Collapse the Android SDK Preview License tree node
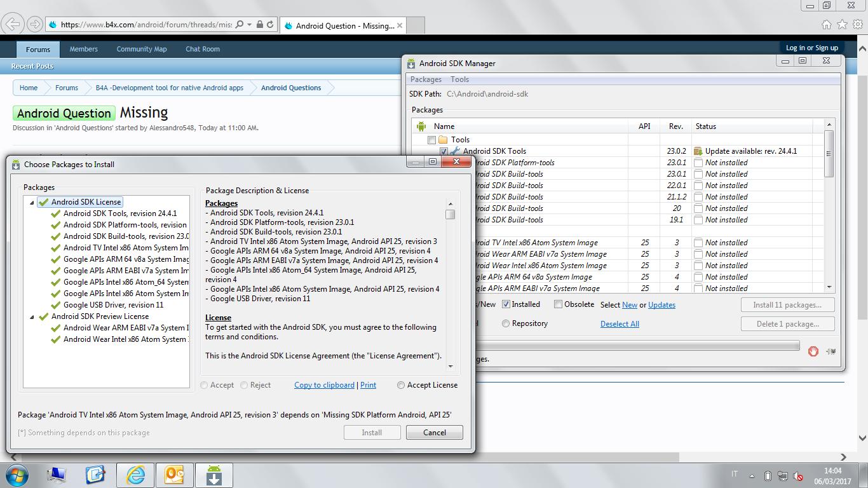The height and width of the screenshot is (488, 868). pyautogui.click(x=32, y=317)
